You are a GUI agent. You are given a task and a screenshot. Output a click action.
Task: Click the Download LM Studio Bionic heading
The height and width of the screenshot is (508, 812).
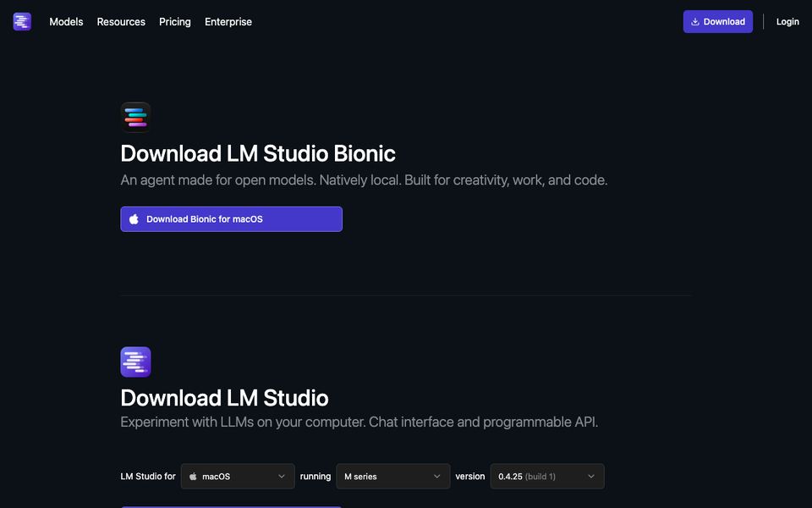pyautogui.click(x=258, y=153)
